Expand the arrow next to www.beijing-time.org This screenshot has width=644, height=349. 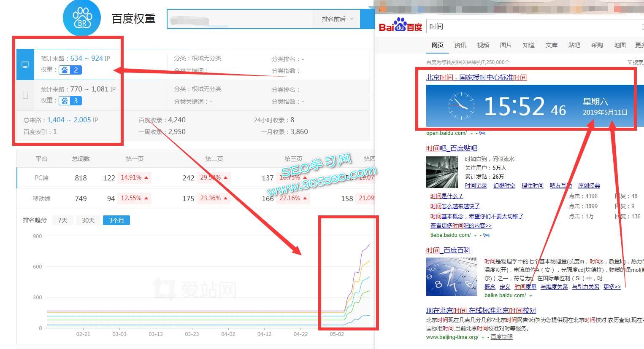click(x=483, y=338)
